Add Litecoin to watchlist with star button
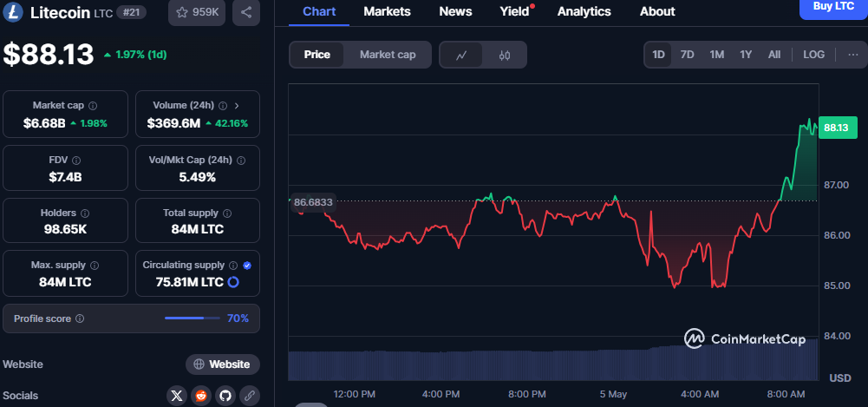The height and width of the screenshot is (407, 868). click(197, 12)
